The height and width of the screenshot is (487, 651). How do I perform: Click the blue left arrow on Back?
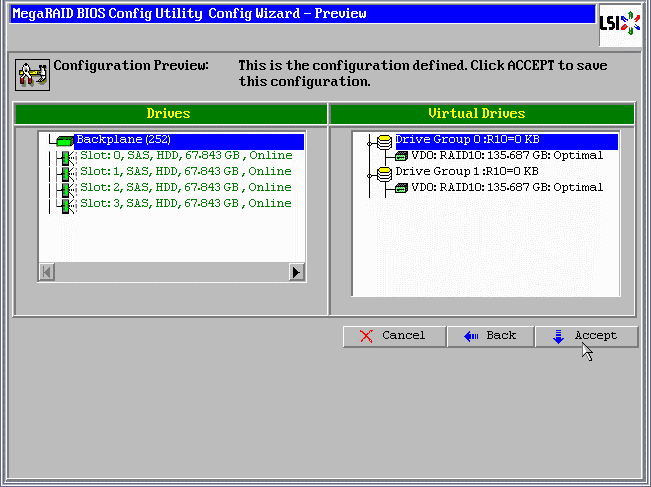tap(471, 336)
